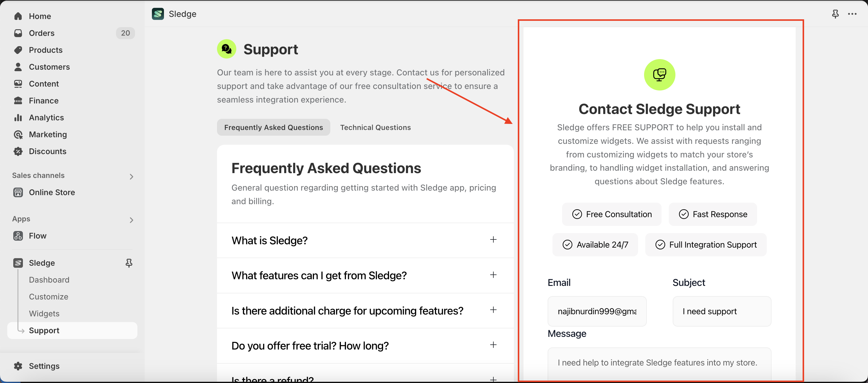Expand 'What features can I get from Sledge?'
868x383 pixels.
coord(493,275)
